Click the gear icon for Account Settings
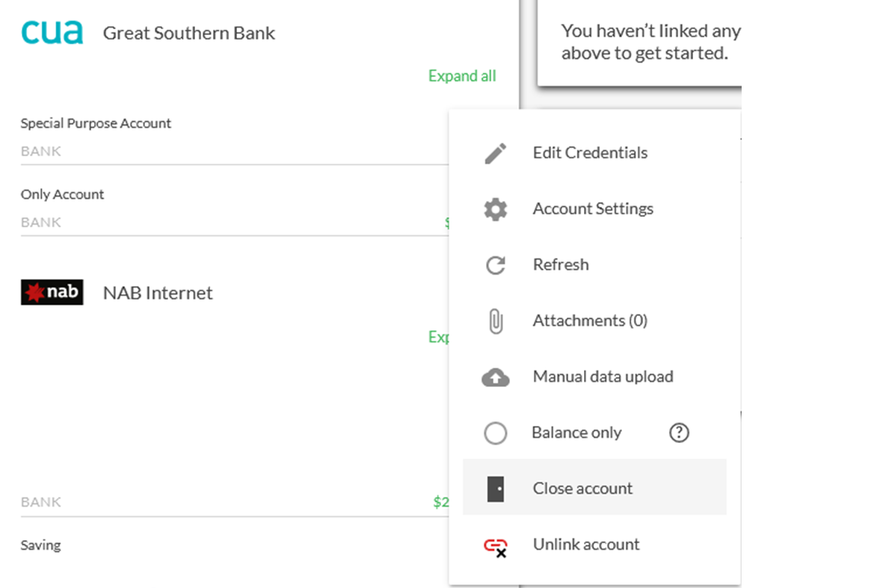This screenshot has width=883, height=588. pyautogui.click(x=496, y=209)
